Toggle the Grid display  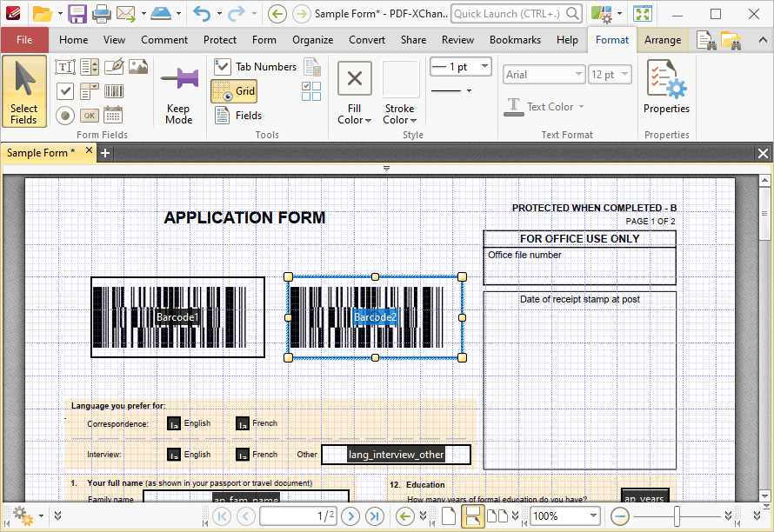tap(234, 90)
